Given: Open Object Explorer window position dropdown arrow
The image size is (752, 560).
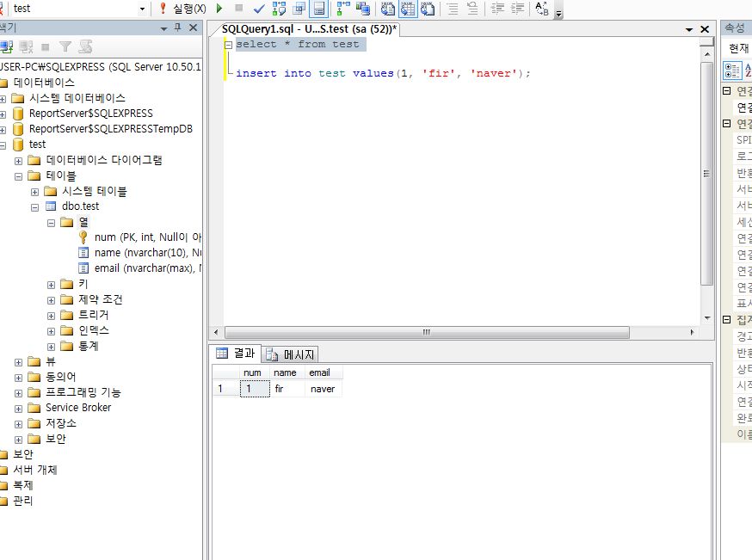Looking at the screenshot, I should [164, 28].
